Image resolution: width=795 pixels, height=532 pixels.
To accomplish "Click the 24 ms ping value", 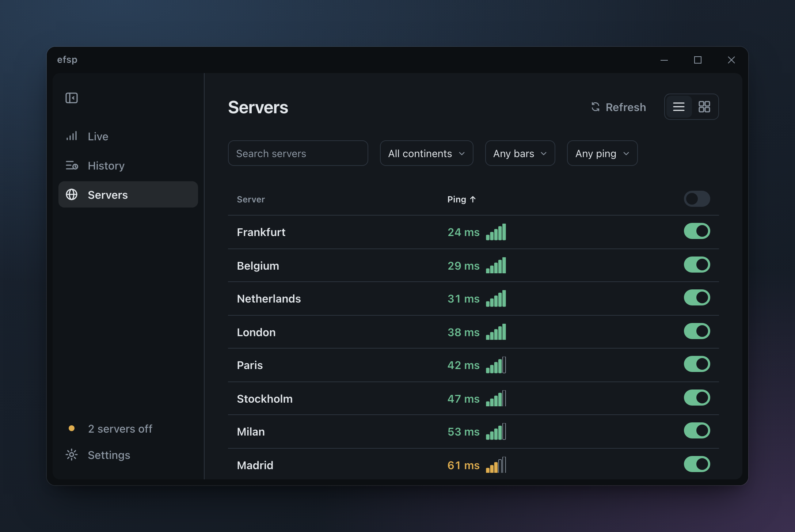I will pos(463,232).
